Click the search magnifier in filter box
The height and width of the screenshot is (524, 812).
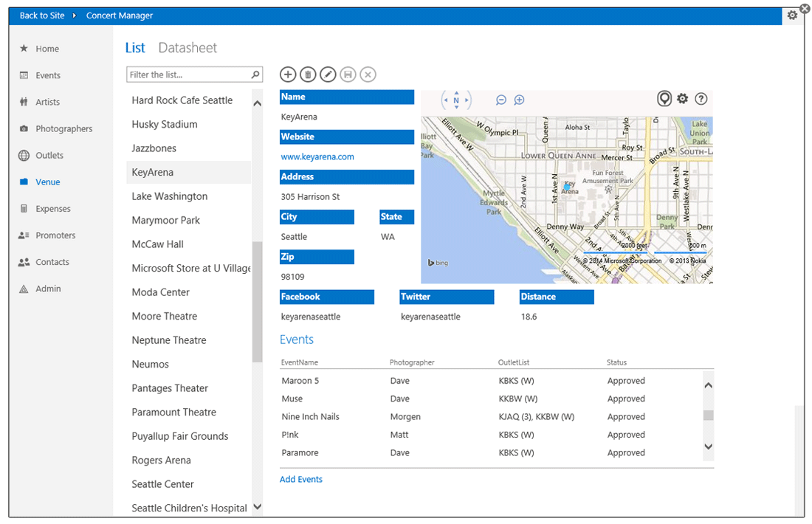pos(255,75)
